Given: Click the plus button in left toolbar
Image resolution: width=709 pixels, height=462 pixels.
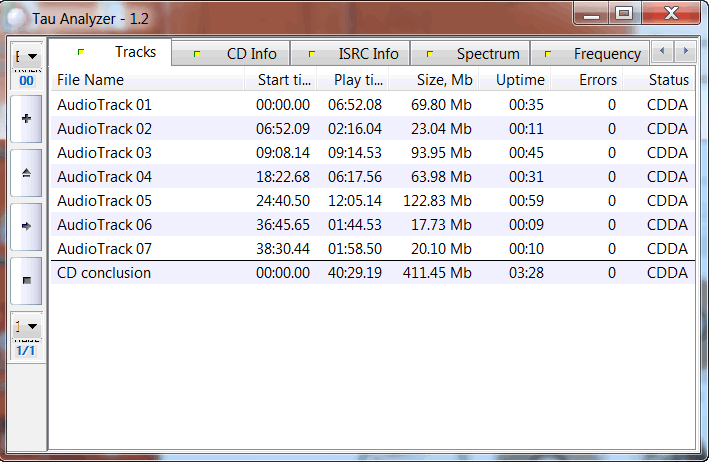Looking at the screenshot, I should click(26, 119).
